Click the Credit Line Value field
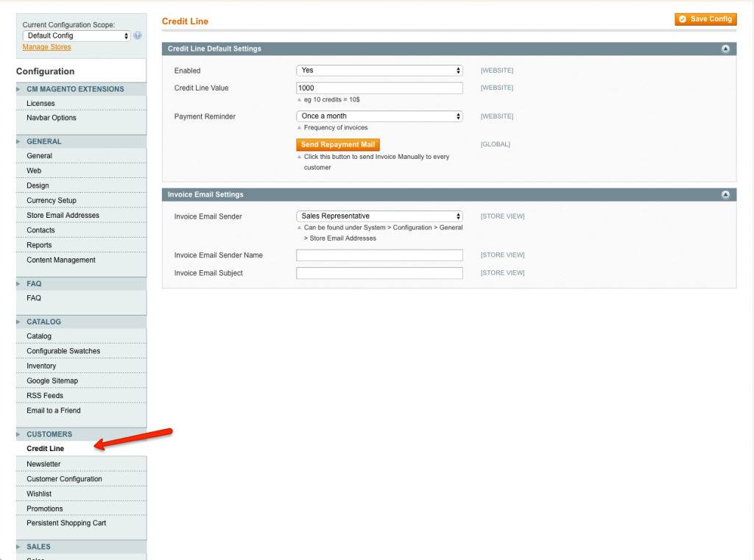This screenshot has height=560, width=754. pos(379,88)
